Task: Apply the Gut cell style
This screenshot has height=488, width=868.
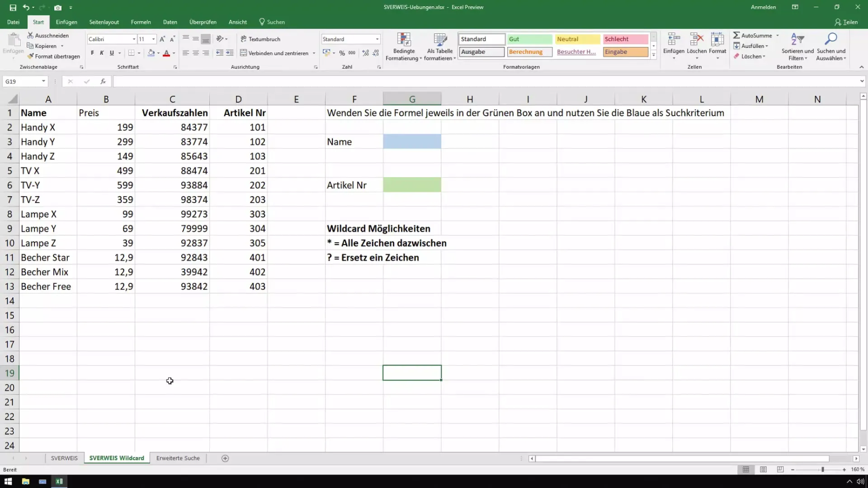Action: pos(530,39)
